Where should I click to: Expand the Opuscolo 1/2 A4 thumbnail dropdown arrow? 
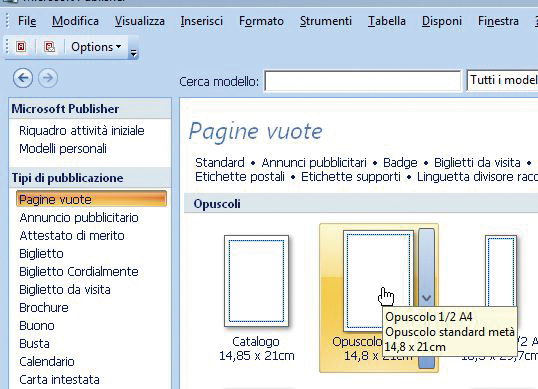point(426,298)
